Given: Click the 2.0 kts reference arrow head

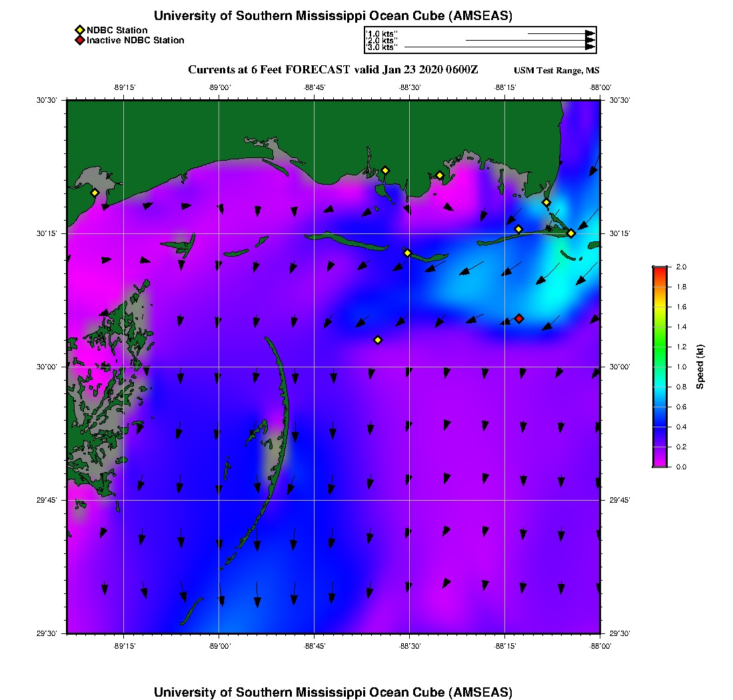Looking at the screenshot, I should 590,40.
